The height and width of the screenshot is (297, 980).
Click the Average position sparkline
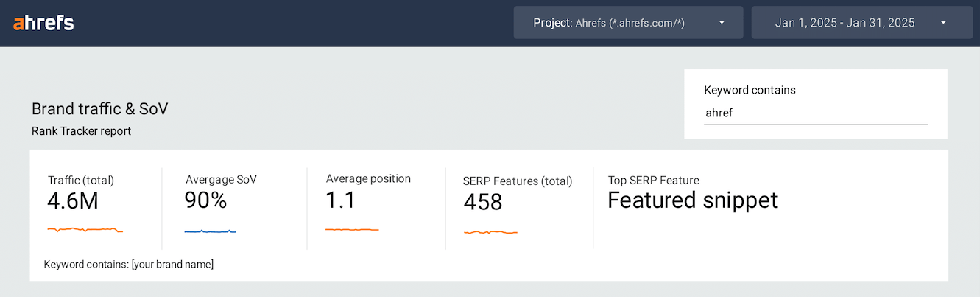coord(352,230)
